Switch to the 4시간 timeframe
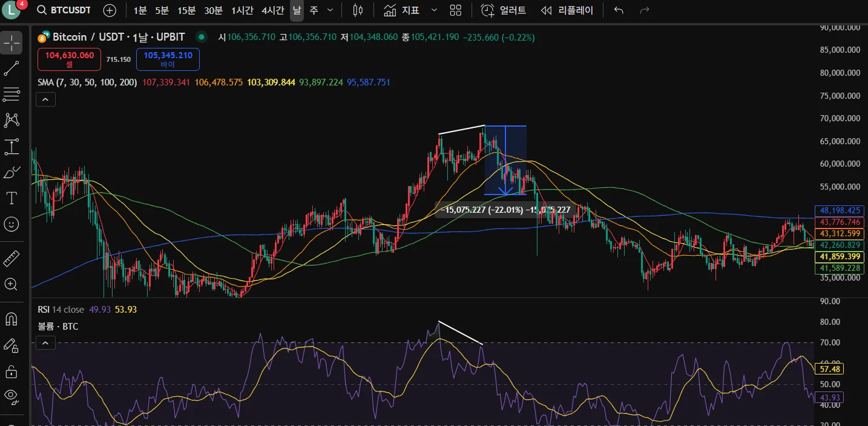Screen dimensions: 868x426 [271, 10]
